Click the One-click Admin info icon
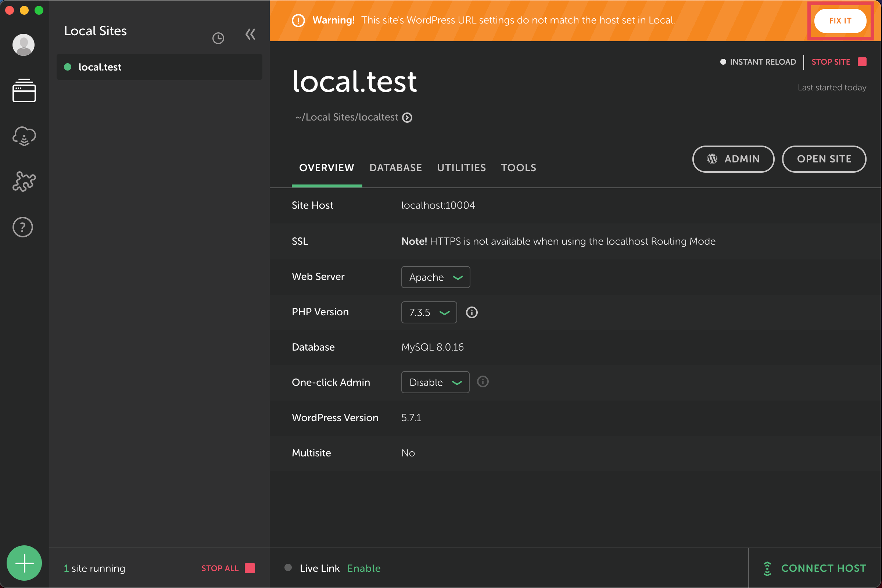 483,382
